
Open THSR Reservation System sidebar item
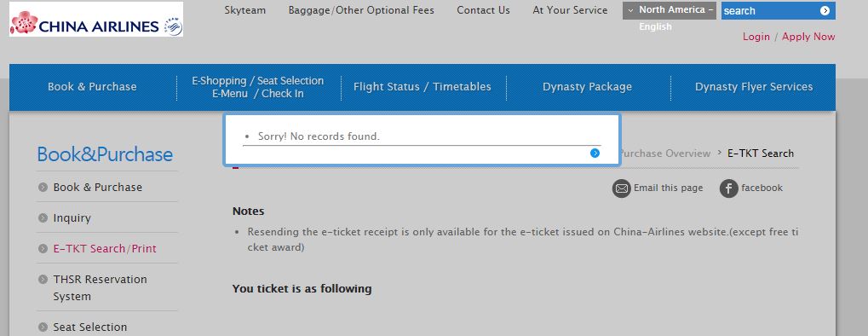click(101, 287)
